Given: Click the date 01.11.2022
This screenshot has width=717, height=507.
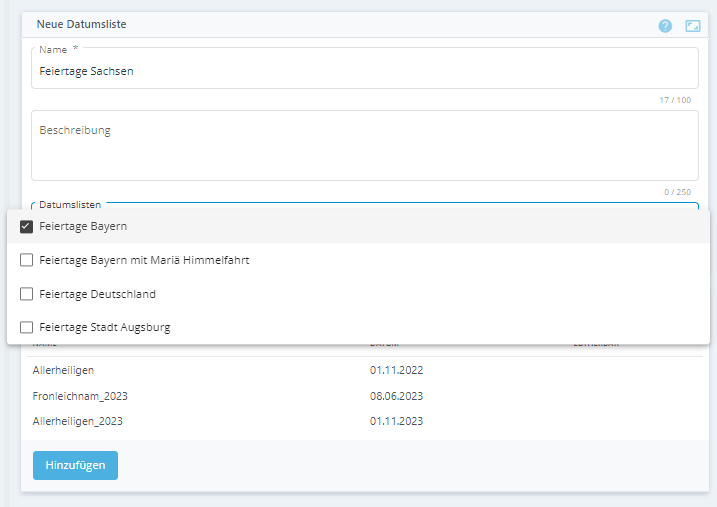Looking at the screenshot, I should [396, 370].
